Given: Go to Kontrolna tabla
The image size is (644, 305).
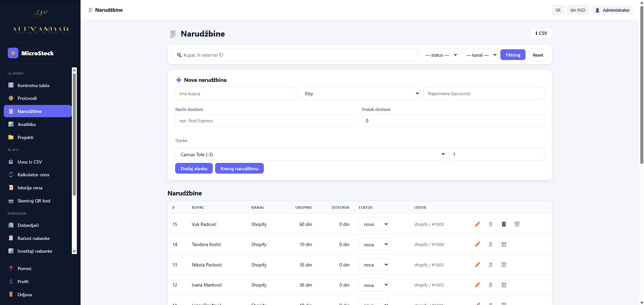Looking at the screenshot, I should coord(38,85).
